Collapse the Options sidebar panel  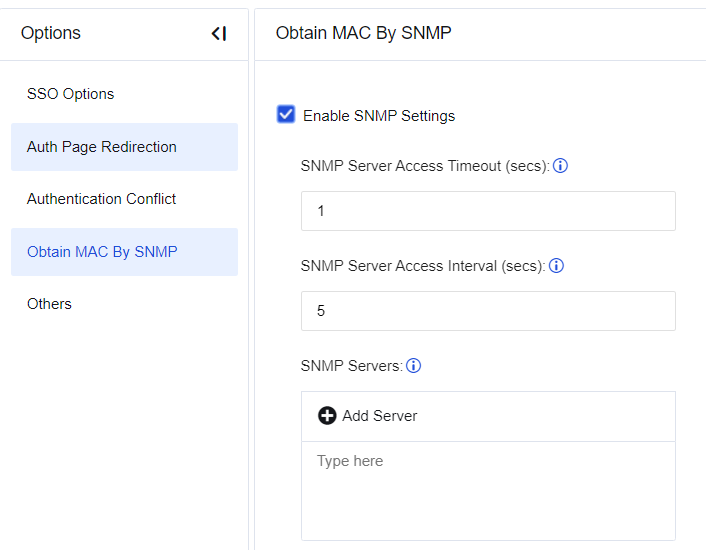tap(218, 34)
